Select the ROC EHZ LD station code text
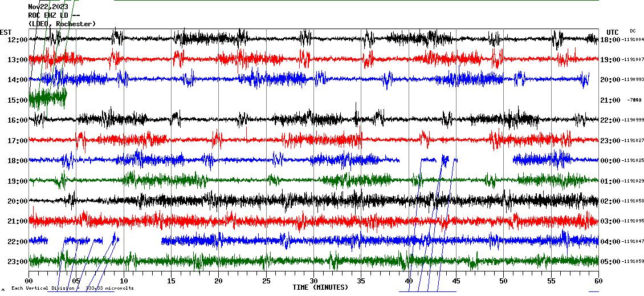The height and width of the screenshot is (296, 644). point(55,15)
